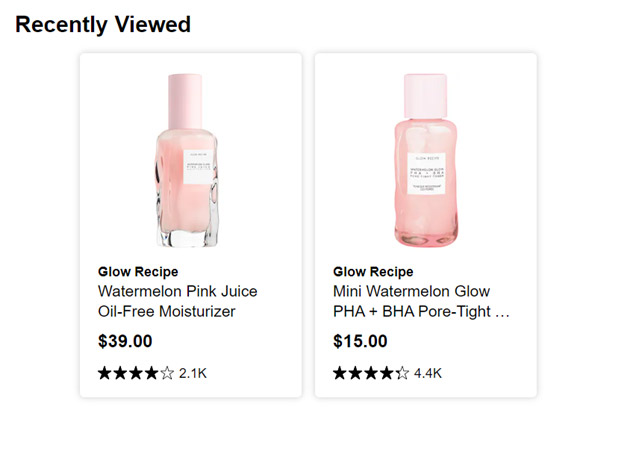Click the pink cap of the toner bottle
Image resolution: width=624 pixels, height=456 pixels.
[x=425, y=92]
